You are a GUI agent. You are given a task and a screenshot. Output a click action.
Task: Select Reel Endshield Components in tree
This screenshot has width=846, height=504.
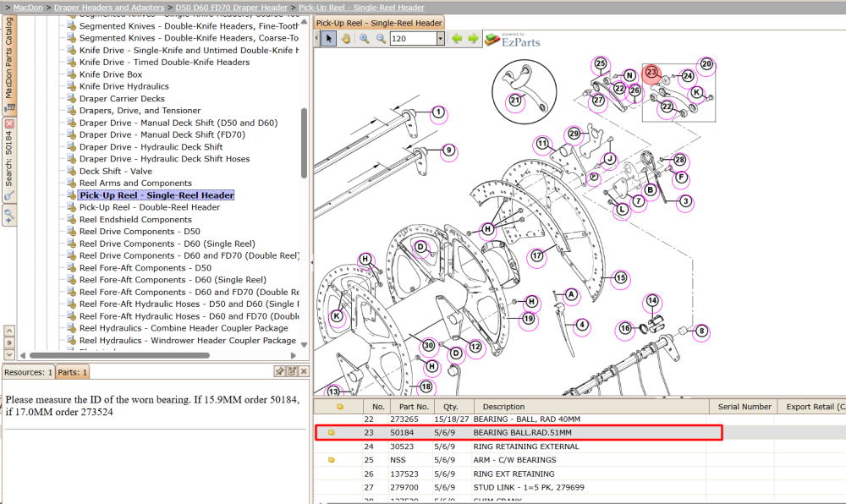coord(135,219)
